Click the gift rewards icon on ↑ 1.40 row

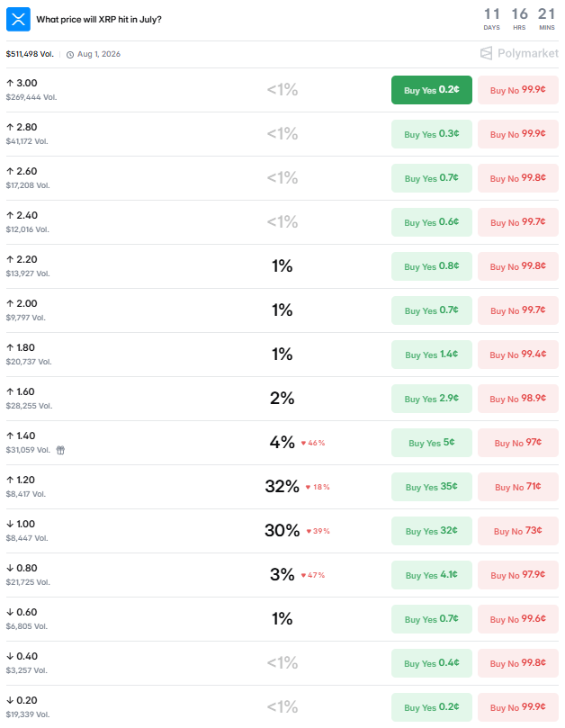pyautogui.click(x=60, y=450)
